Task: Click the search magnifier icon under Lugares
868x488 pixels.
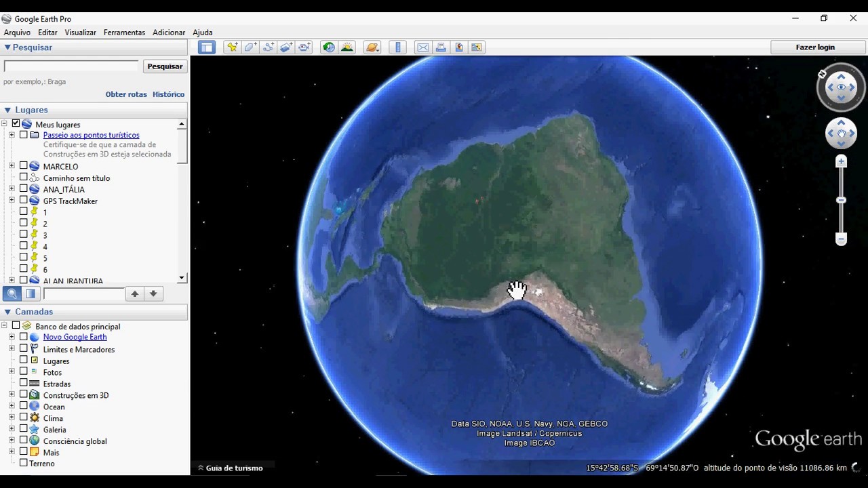Action: [x=12, y=293]
